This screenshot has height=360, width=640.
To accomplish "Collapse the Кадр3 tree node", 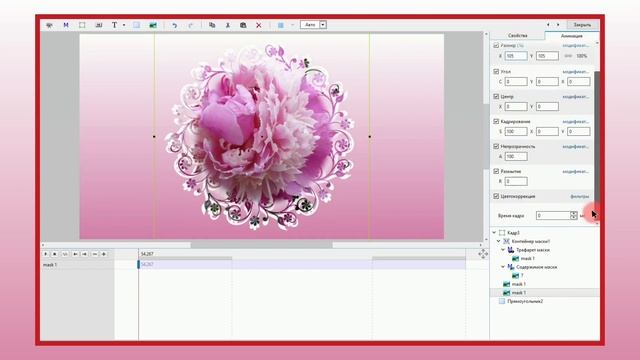I will pyautogui.click(x=494, y=232).
